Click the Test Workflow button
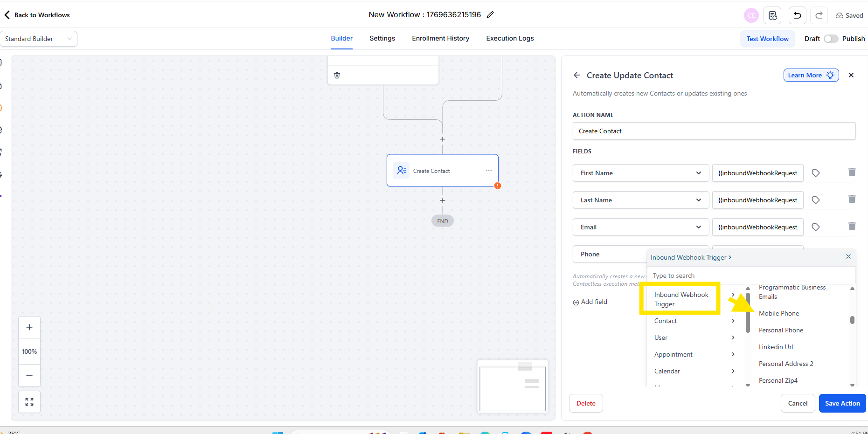868x434 pixels. click(767, 39)
